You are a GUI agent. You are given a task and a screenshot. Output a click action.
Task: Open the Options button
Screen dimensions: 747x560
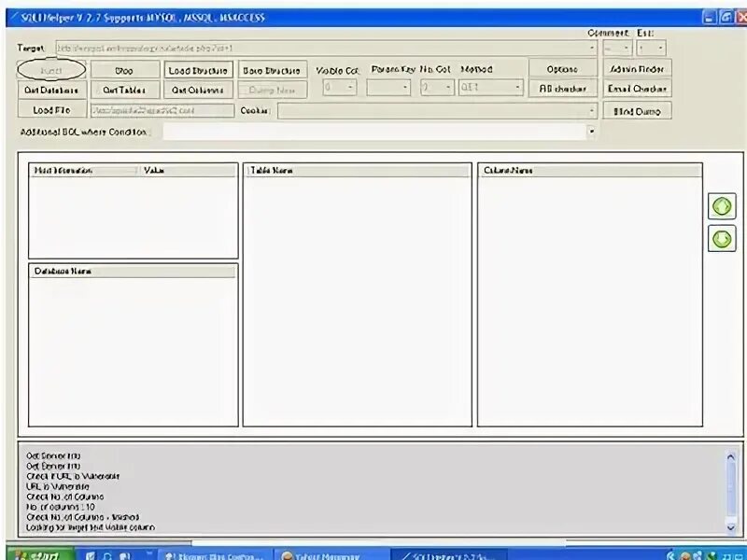(563, 69)
